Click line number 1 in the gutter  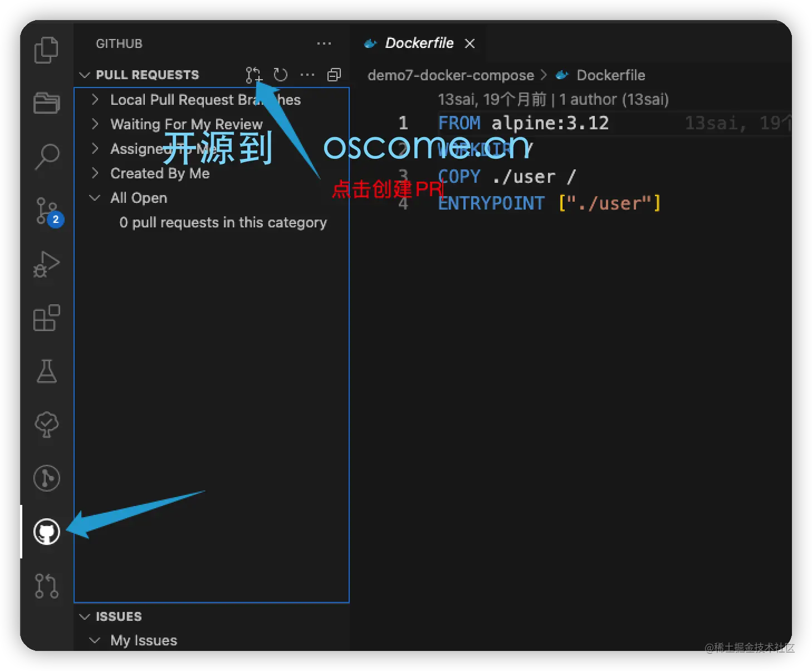point(403,123)
